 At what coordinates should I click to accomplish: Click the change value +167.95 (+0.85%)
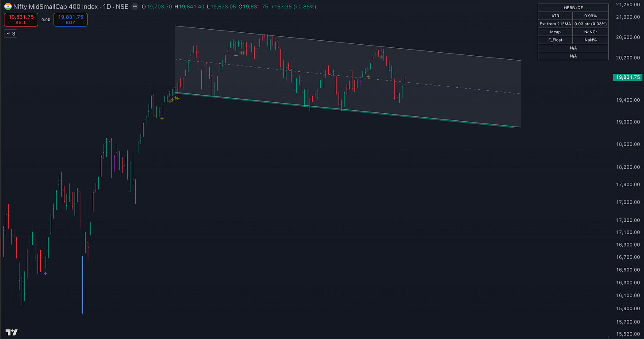point(294,7)
